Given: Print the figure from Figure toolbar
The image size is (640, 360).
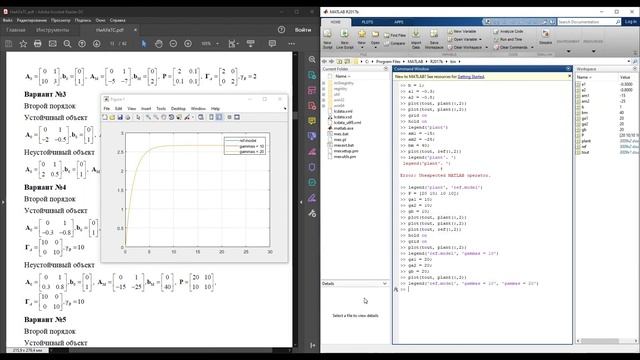Looking at the screenshot, I should 127,117.
